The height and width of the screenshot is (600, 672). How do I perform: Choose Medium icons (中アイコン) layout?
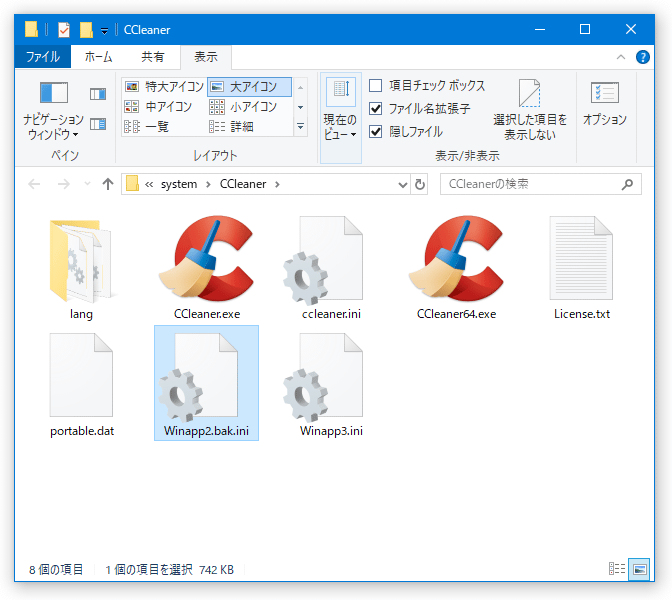[x=159, y=106]
